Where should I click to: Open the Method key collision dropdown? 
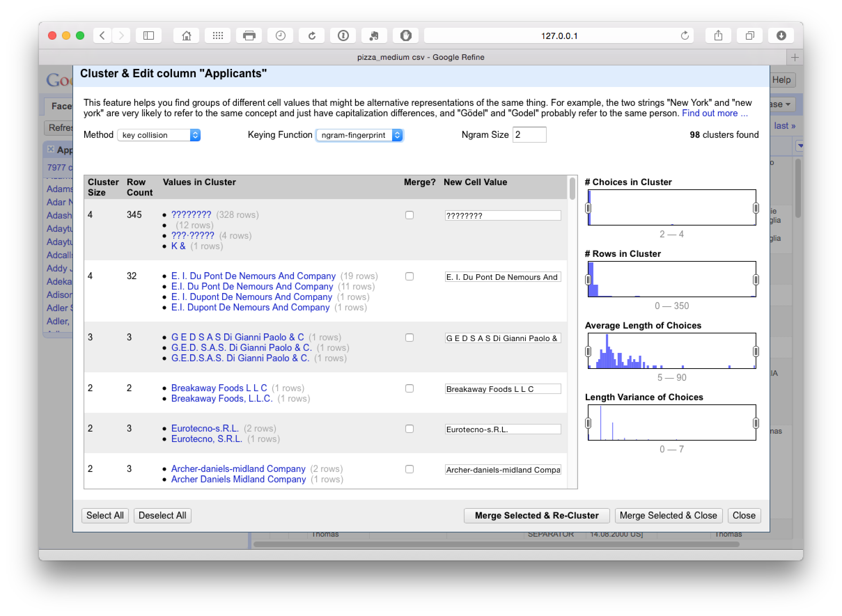click(159, 135)
